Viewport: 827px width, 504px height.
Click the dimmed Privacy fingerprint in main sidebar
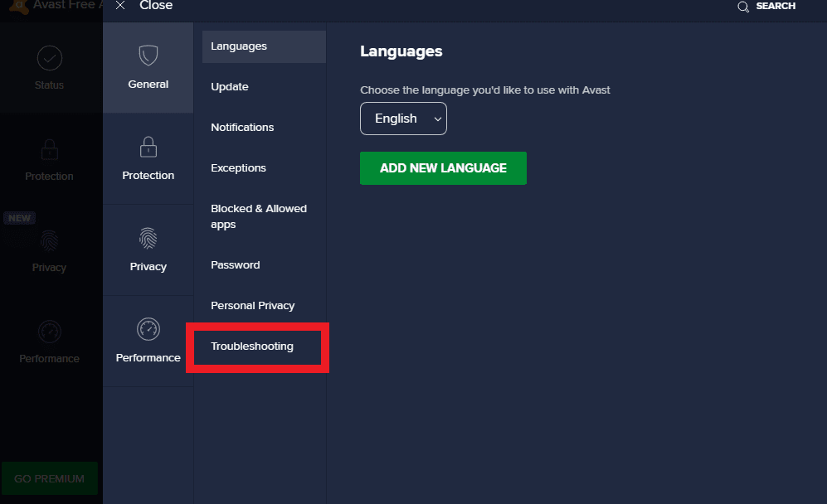click(50, 241)
